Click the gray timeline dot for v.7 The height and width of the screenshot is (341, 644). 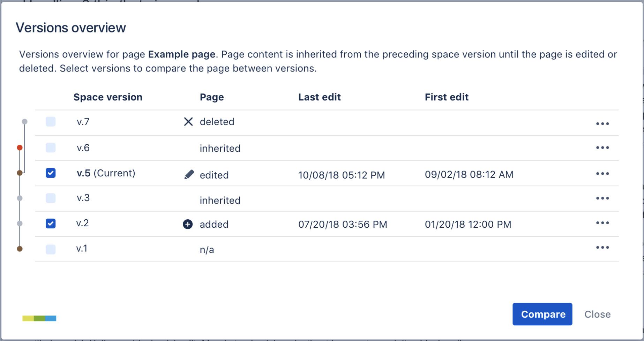[24, 122]
